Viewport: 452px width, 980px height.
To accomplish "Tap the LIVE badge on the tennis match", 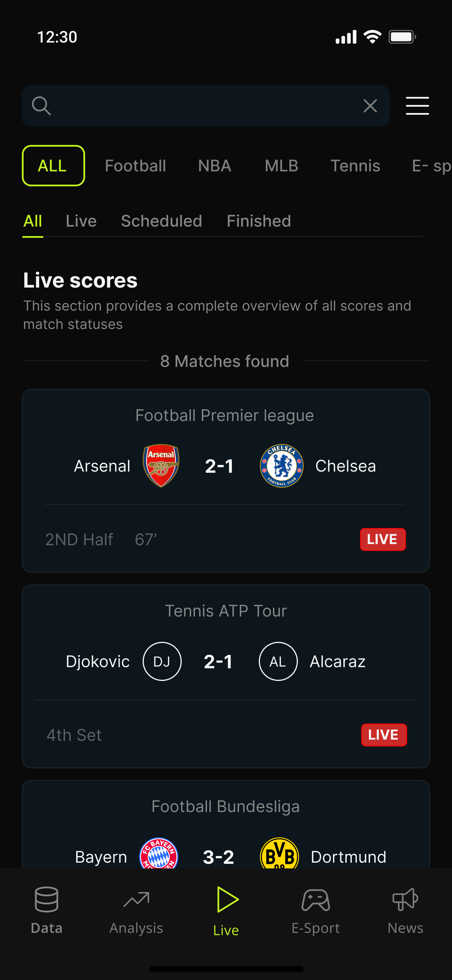I will tap(384, 735).
